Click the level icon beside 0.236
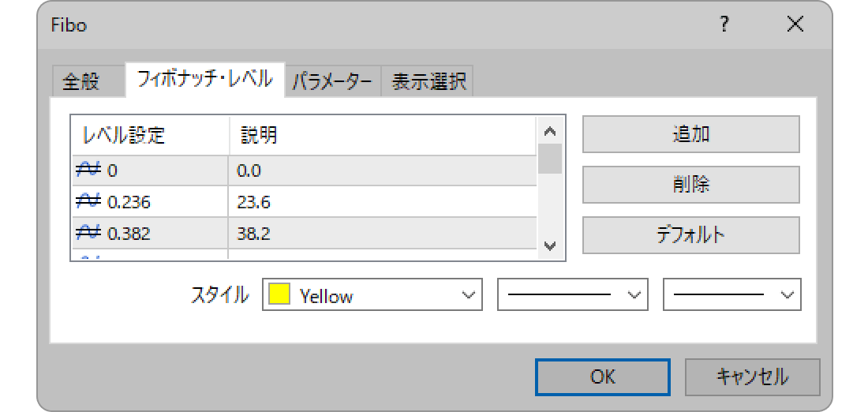Image resolution: width=868 pixels, height=412 pixels. pos(88,202)
